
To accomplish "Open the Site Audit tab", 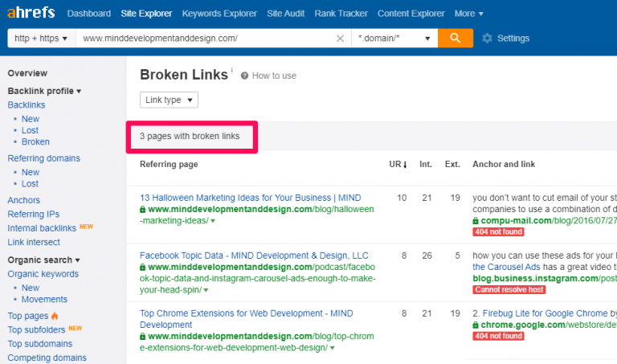I will click(x=286, y=14).
